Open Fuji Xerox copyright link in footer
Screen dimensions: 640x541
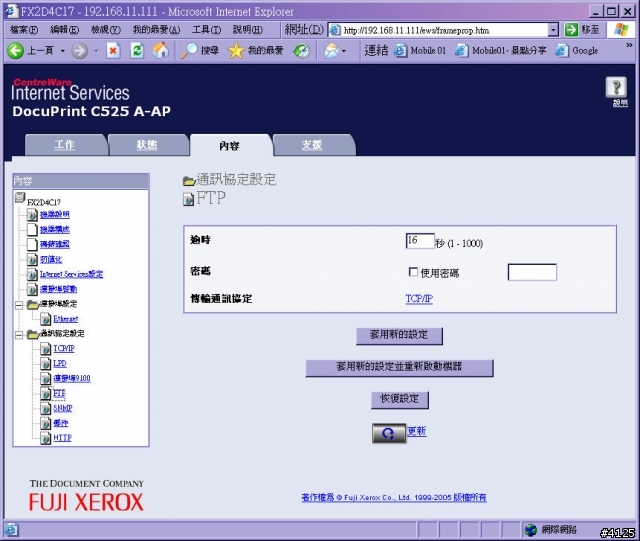coord(394,497)
